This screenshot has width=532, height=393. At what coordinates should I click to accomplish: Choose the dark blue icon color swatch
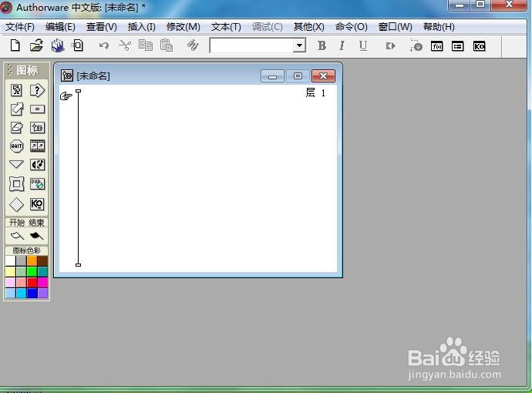point(32,293)
